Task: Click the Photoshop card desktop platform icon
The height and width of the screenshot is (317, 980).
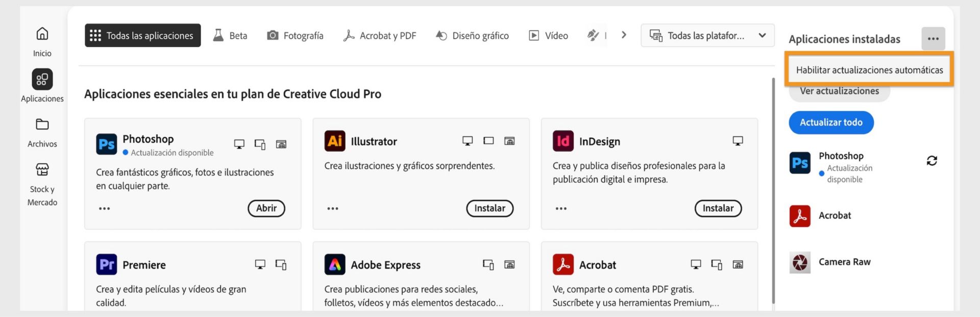Action: pos(239,144)
